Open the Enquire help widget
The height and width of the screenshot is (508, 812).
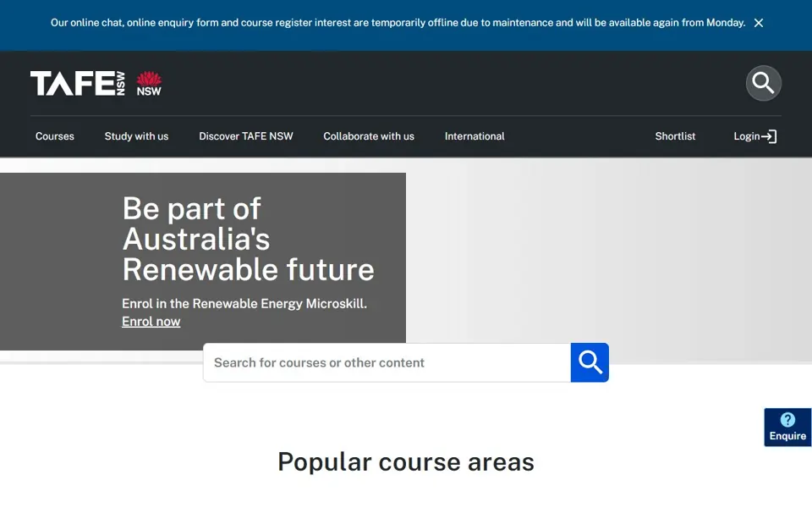[787, 427]
